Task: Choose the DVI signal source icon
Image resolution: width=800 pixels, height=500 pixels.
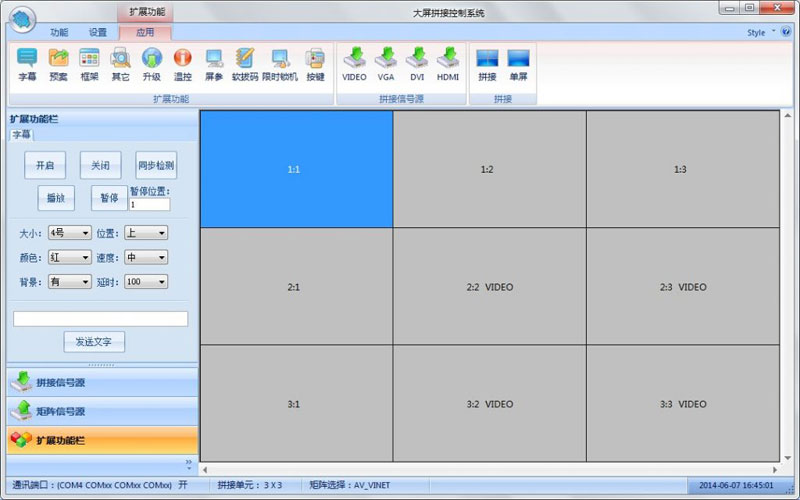Action: point(417,64)
